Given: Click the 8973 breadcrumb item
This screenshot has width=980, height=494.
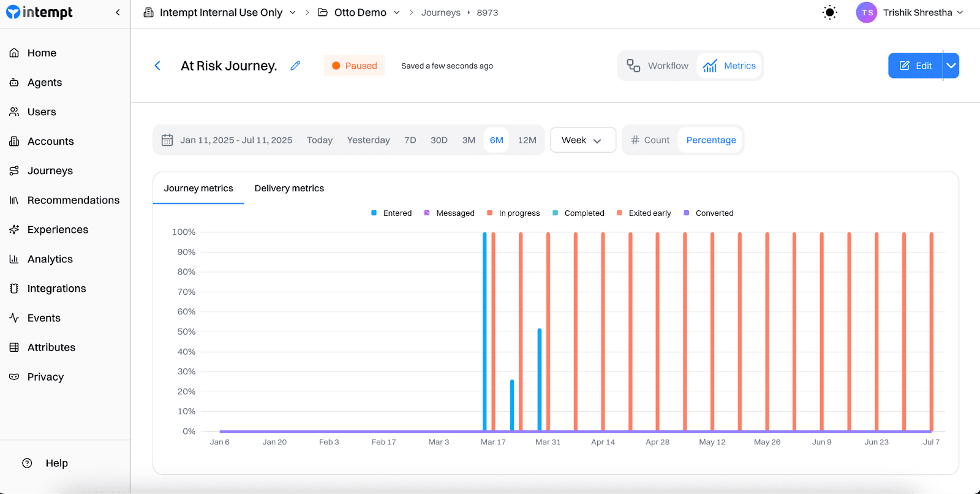Looking at the screenshot, I should (487, 12).
